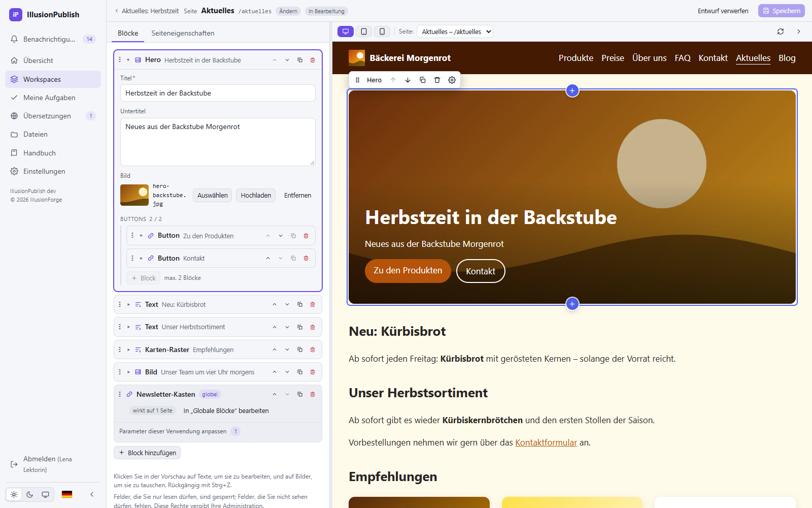
Task: Move Hero down in floating toolbar
Action: point(408,80)
